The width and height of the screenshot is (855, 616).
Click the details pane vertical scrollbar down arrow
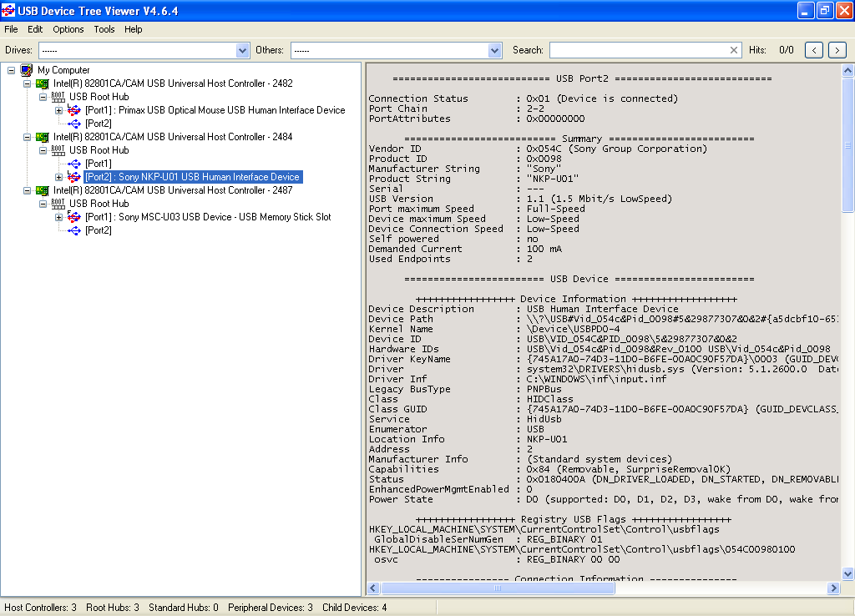pyautogui.click(x=847, y=573)
